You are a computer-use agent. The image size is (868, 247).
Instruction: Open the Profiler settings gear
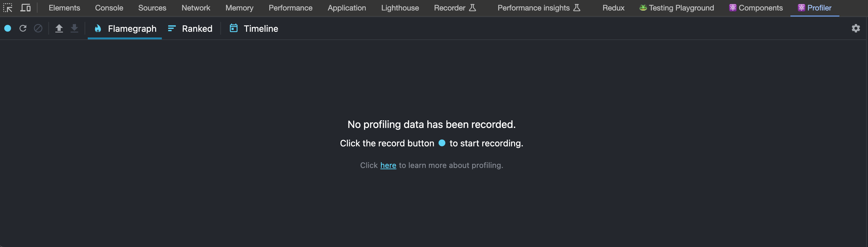pos(856,29)
